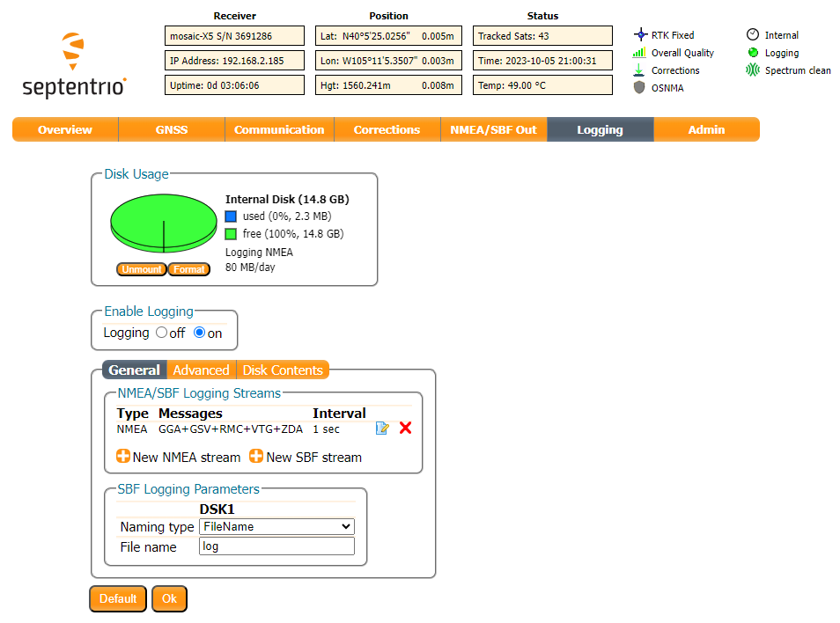Click New NMEA stream link text
Screen dimensions: 840x623
coord(187,458)
